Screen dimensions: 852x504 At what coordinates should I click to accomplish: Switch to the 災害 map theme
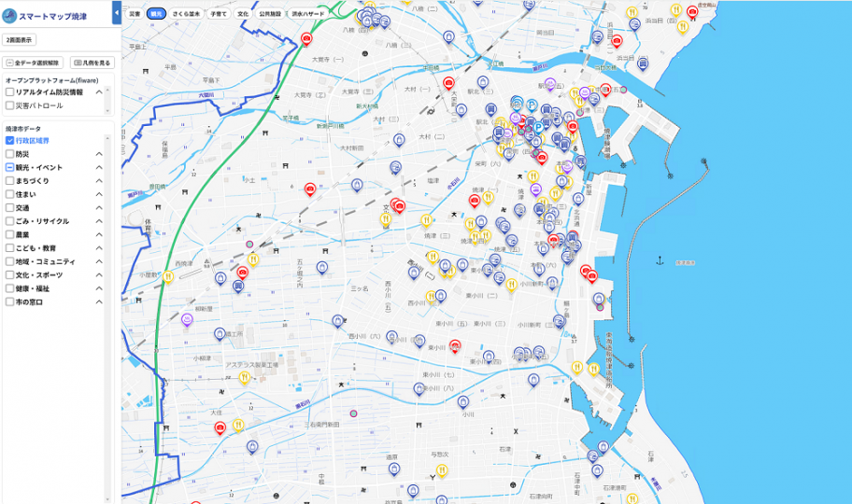tap(135, 14)
